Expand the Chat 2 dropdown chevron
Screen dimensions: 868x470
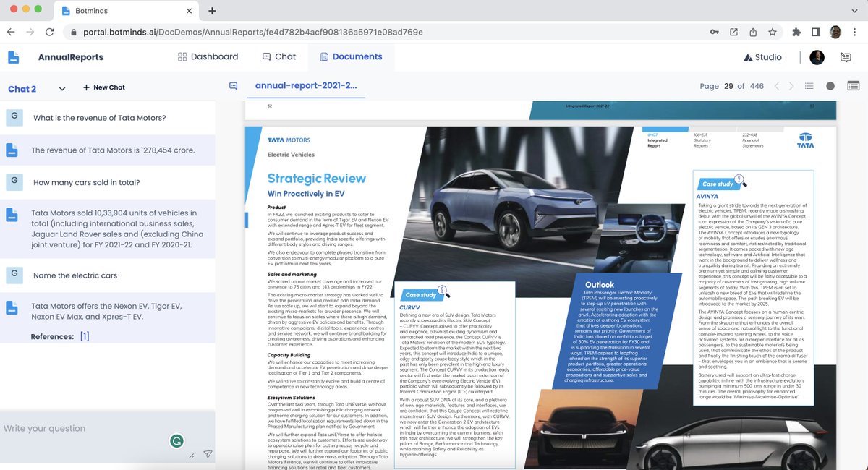[x=61, y=88]
